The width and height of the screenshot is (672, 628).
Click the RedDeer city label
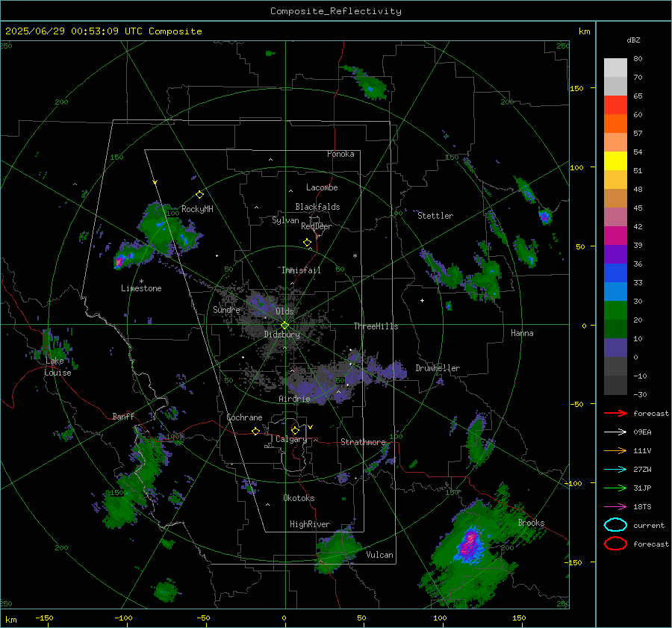tap(317, 226)
